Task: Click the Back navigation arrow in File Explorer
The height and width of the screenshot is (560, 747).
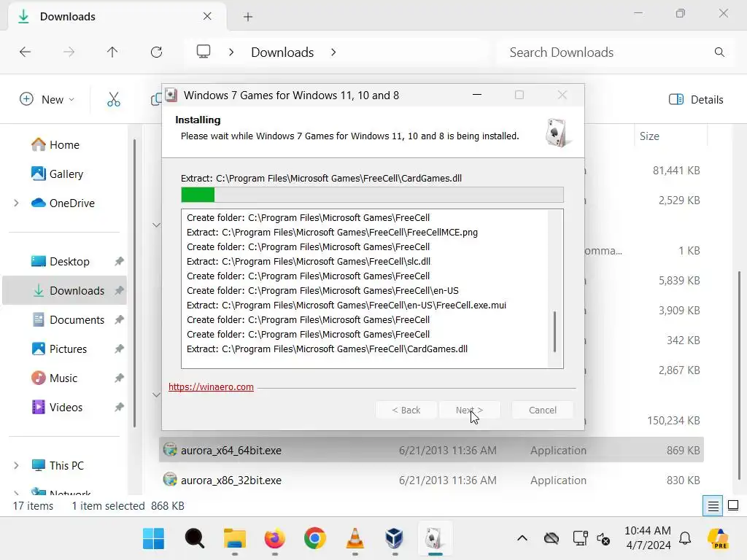Action: click(x=26, y=52)
